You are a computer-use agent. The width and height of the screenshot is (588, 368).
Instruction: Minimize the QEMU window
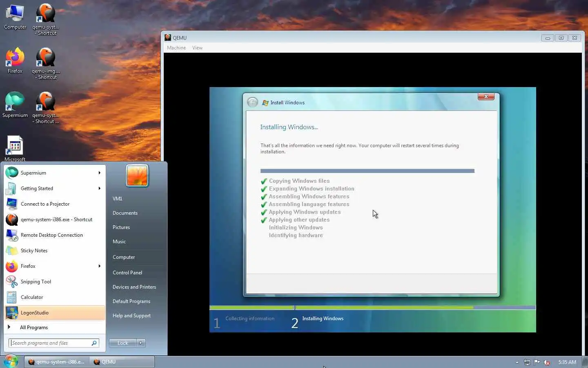tap(548, 38)
